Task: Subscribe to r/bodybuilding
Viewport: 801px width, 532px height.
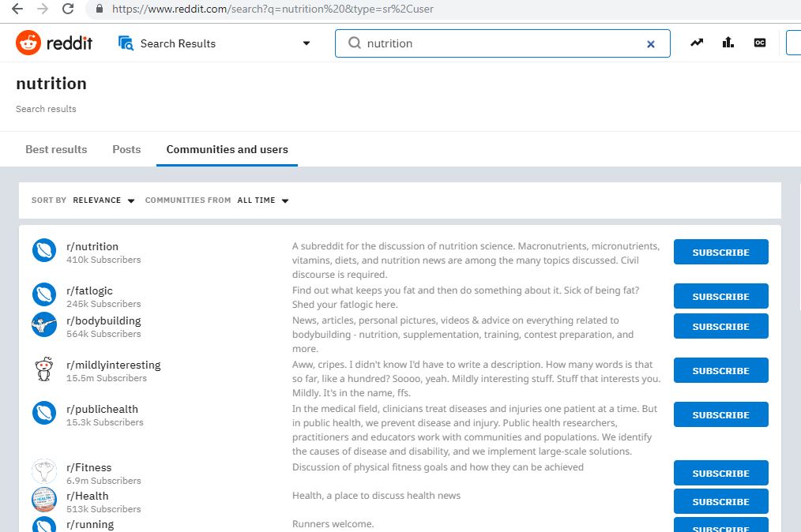Action: (x=720, y=326)
